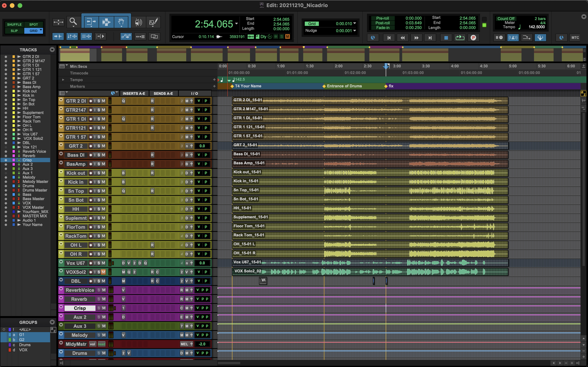Click the Zoom Toggle arrows icon
The width and height of the screenshot is (588, 367).
coord(58,22)
